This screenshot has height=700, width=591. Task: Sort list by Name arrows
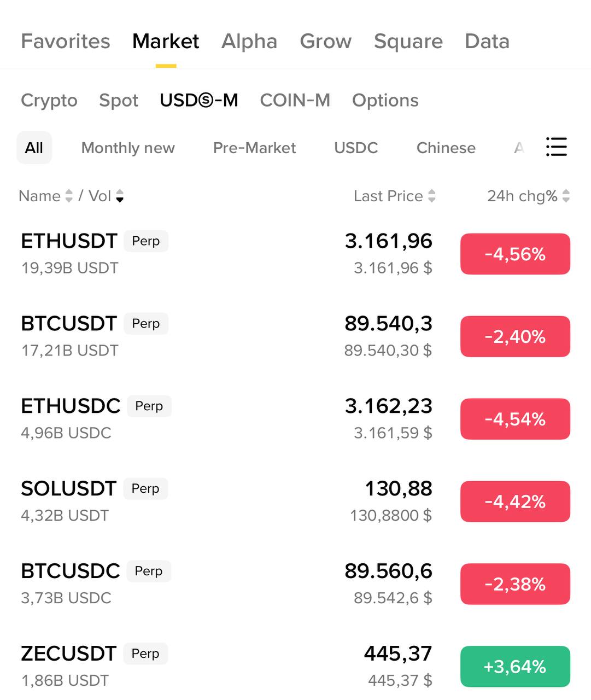[x=69, y=196]
